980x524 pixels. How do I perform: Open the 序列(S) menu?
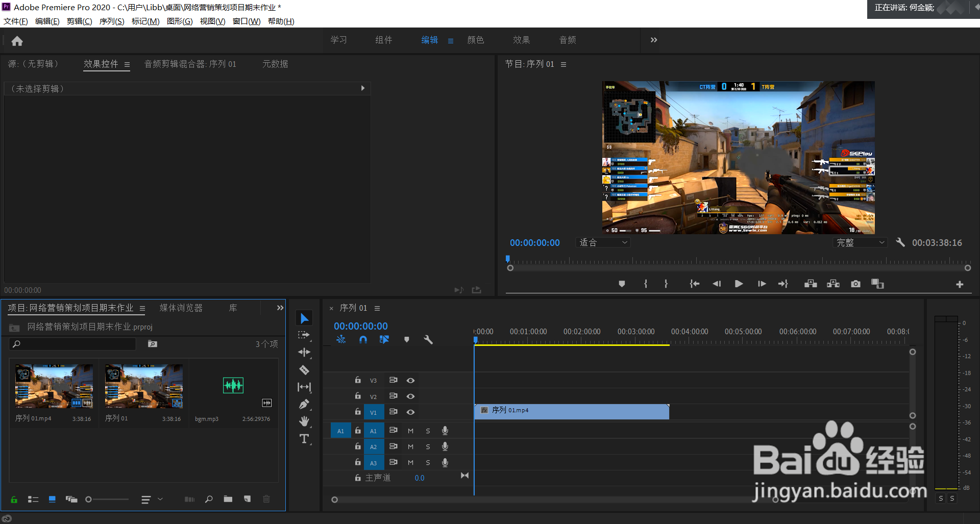[x=112, y=21]
